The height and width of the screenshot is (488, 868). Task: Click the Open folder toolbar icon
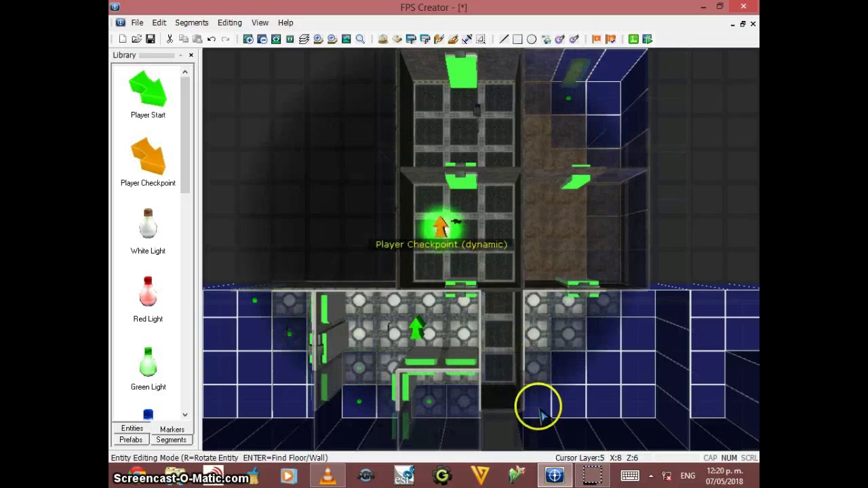(136, 39)
